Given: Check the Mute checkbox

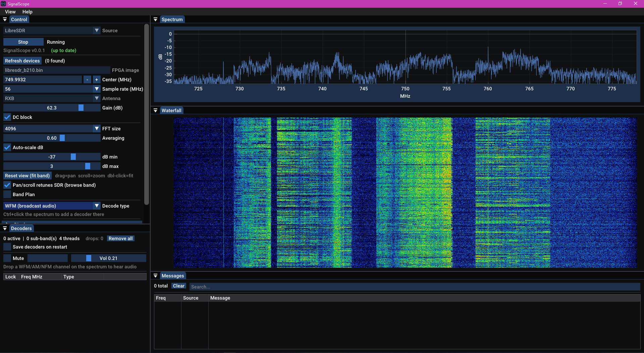Looking at the screenshot, I should [x=7, y=258].
